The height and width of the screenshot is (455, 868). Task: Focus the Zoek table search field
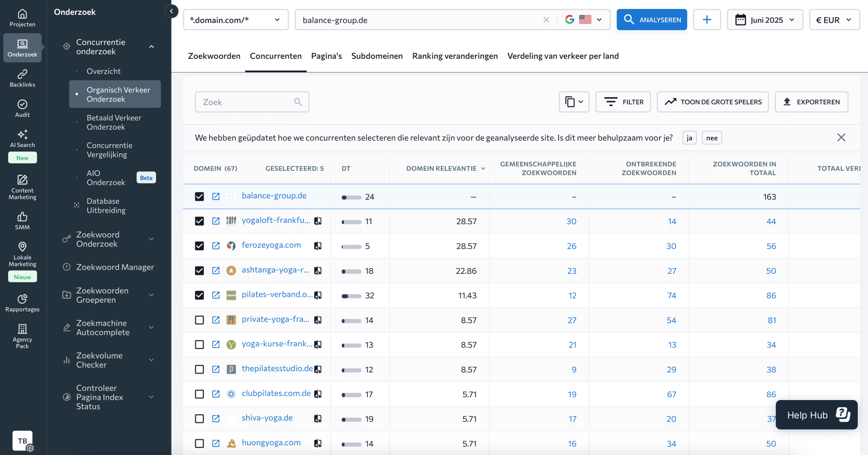point(252,102)
